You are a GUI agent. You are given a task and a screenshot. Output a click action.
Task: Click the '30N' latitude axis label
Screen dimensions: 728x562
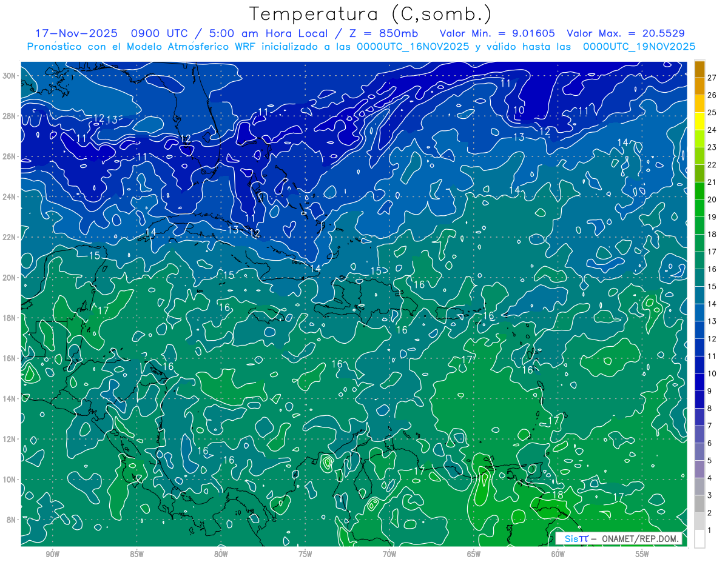click(x=10, y=76)
